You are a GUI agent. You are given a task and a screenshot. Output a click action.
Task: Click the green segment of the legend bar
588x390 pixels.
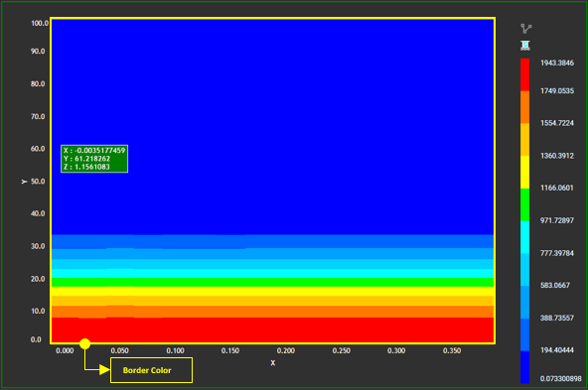[525, 205]
